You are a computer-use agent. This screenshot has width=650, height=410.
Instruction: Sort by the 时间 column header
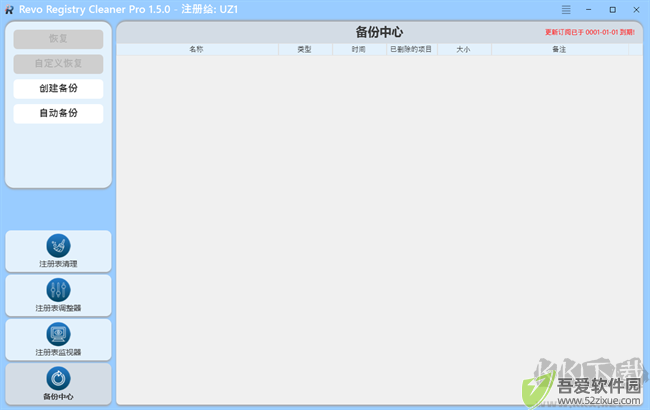[x=359, y=49]
